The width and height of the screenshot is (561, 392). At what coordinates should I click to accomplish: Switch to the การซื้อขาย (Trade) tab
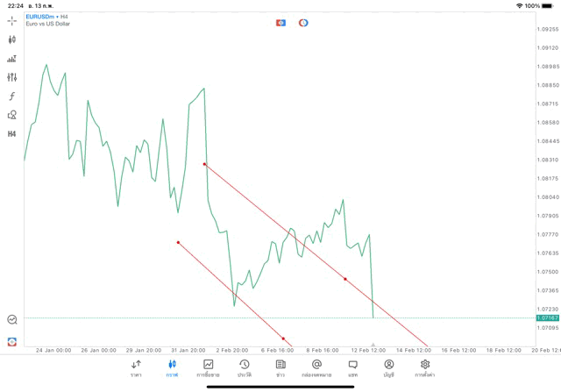[208, 368]
